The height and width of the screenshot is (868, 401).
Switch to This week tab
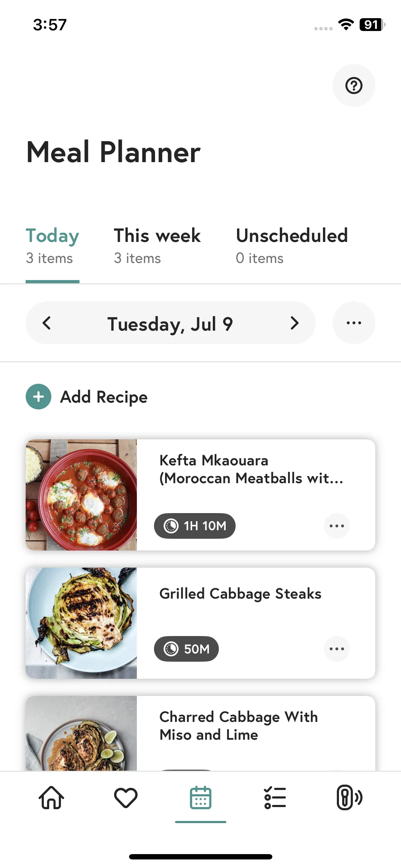tap(157, 246)
